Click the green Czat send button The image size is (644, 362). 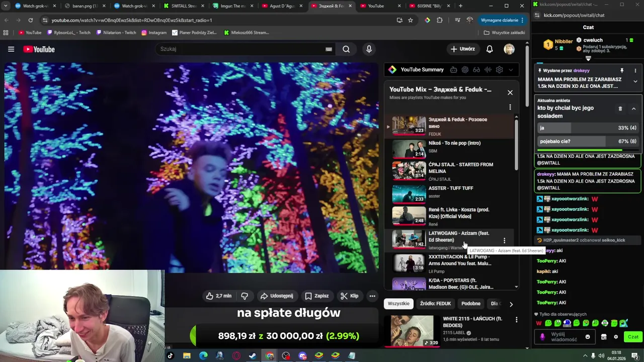632,337
